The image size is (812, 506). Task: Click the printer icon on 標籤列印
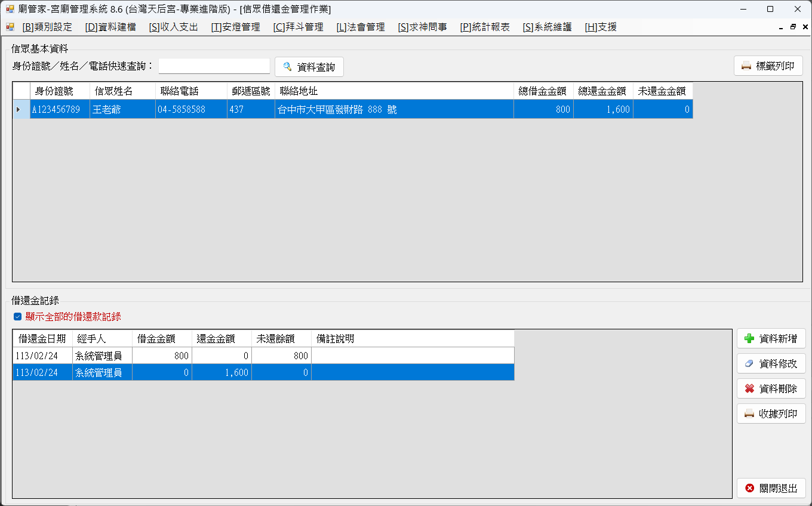(746, 66)
